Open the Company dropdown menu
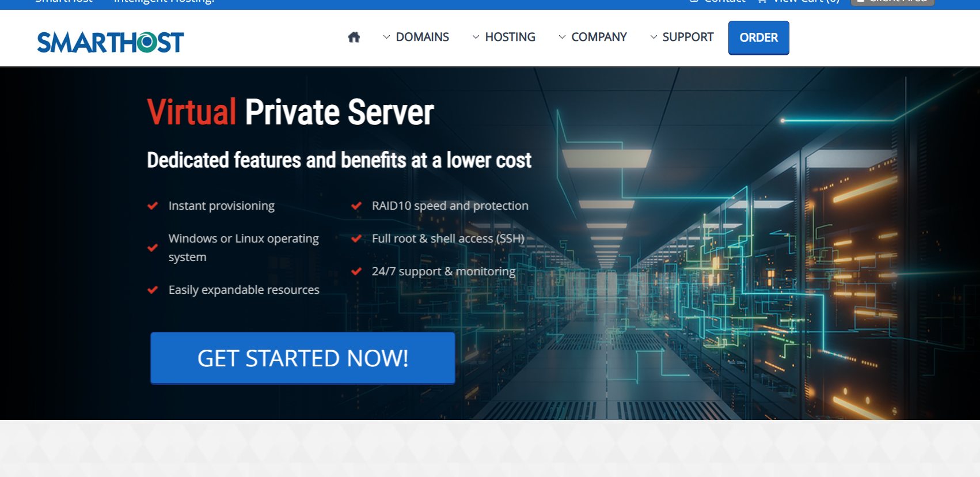Viewport: 980px width, 477px height. (592, 37)
